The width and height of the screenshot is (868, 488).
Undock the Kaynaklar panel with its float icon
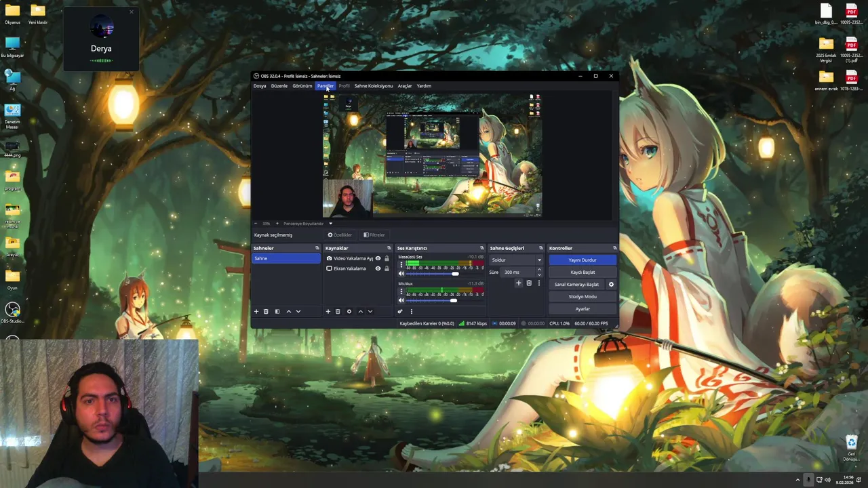pyautogui.click(x=389, y=248)
